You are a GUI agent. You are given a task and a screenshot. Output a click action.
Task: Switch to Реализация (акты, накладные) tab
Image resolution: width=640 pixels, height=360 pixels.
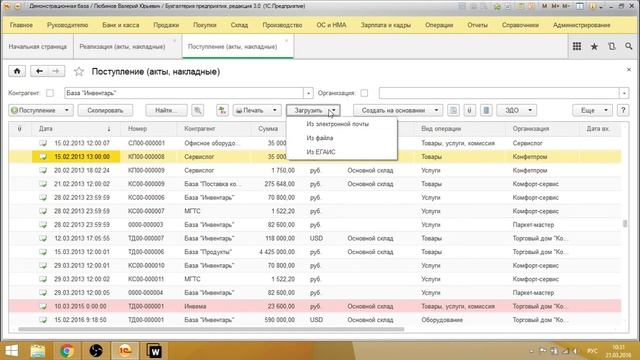click(122, 47)
